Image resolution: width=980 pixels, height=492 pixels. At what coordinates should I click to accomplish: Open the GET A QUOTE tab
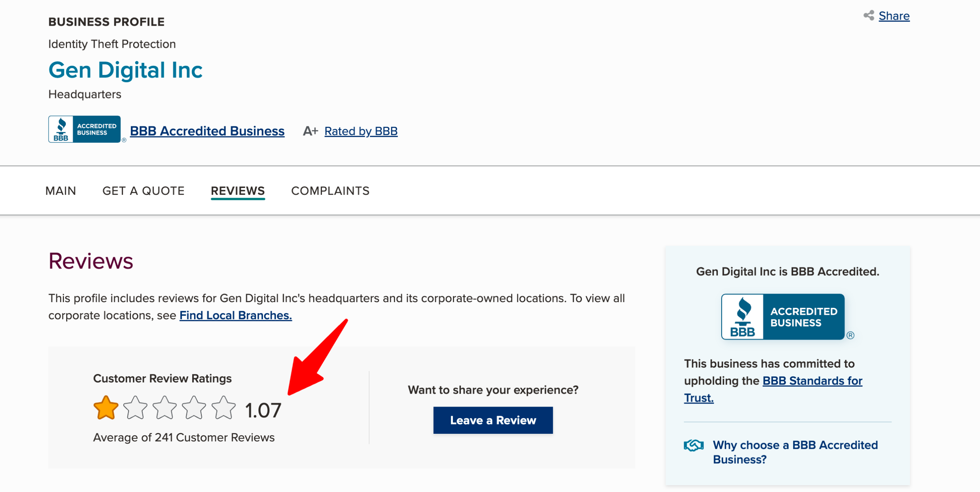tap(144, 191)
